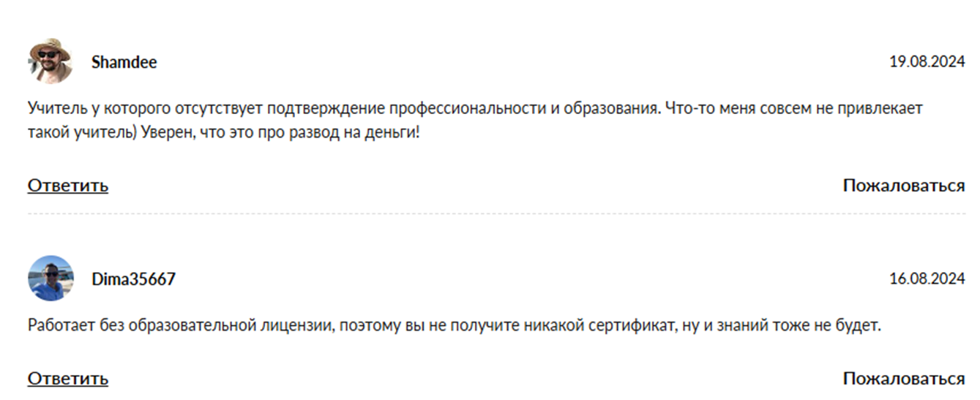The height and width of the screenshot is (400, 980).
Task: Click the Shamdee username
Action: [x=124, y=62]
